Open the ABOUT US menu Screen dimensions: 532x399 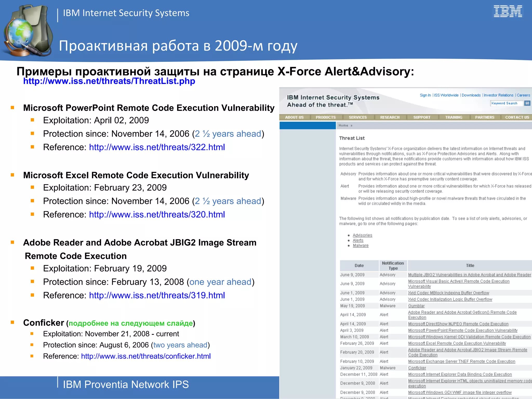[x=294, y=117]
